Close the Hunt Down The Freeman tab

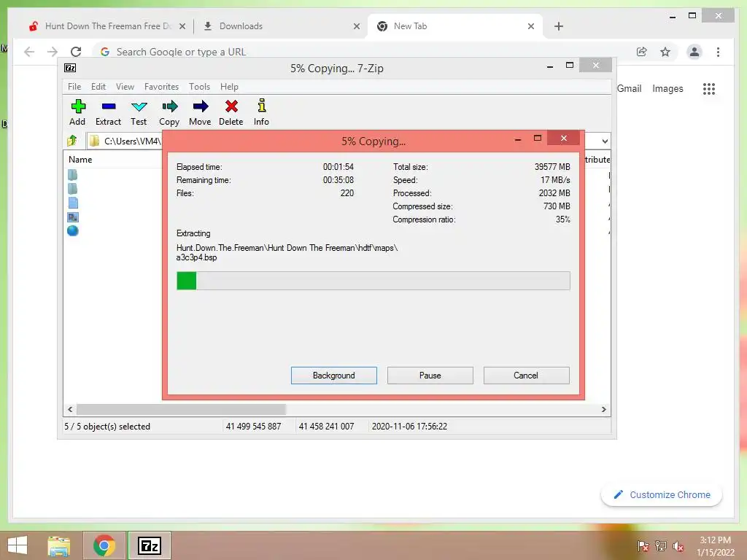[182, 26]
